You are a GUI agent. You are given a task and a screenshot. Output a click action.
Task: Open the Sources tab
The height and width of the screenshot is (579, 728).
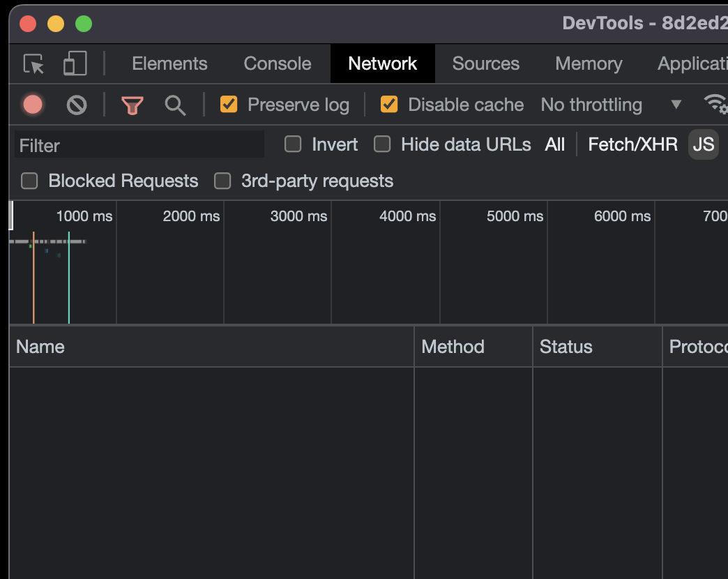(485, 63)
